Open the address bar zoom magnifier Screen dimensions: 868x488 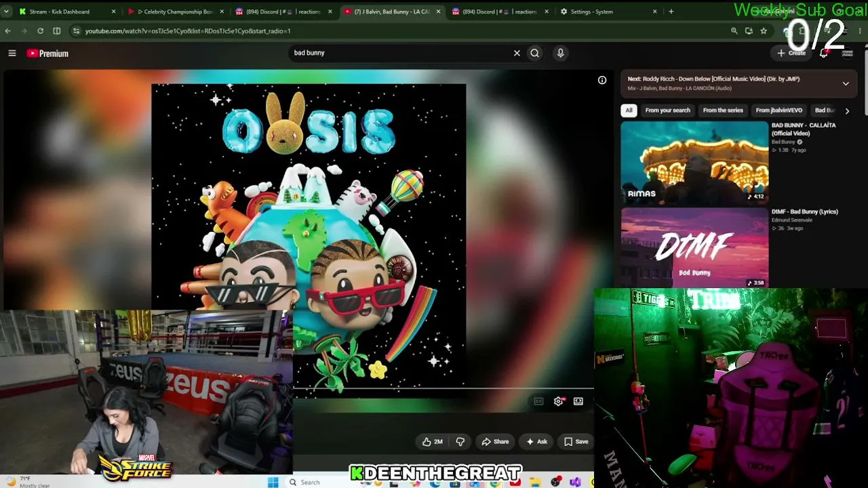click(734, 31)
